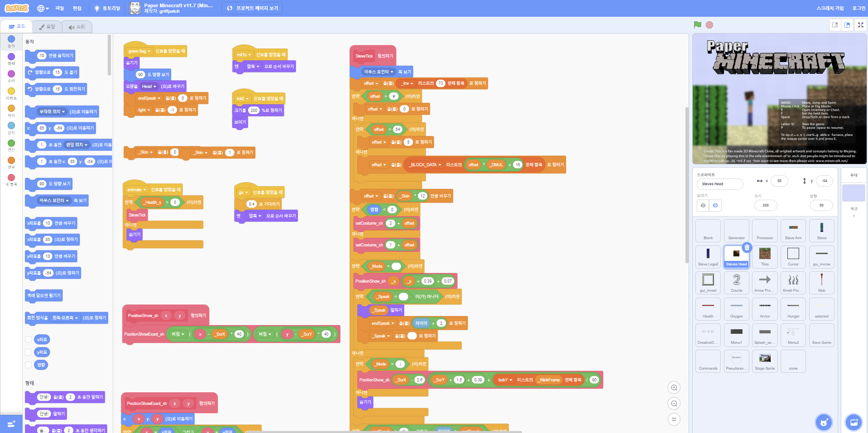The width and height of the screenshot is (868, 433).
Task: Open 마우스 포인터 dropdown in palette block
Action: click(54, 200)
